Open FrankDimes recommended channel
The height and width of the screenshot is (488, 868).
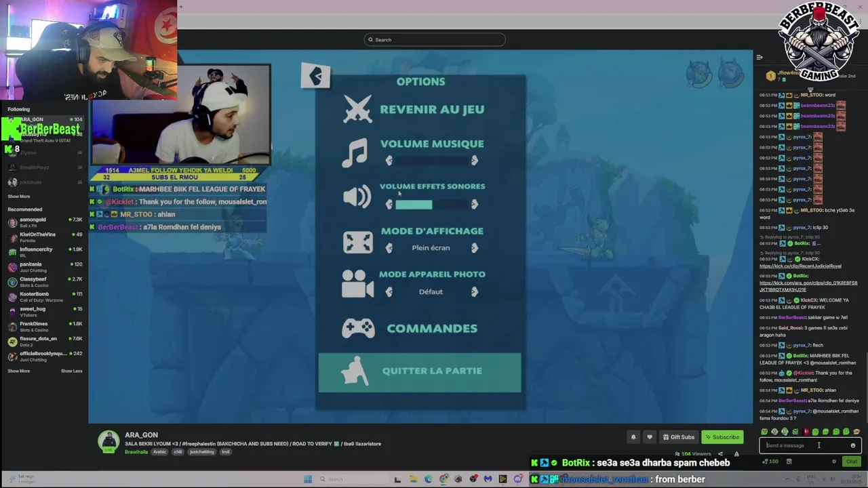pyautogui.click(x=45, y=327)
